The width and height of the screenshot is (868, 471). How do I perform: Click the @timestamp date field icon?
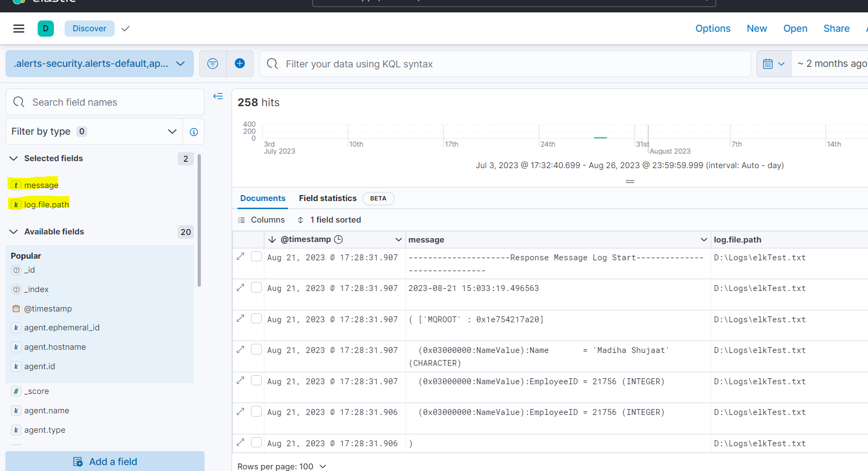click(16, 309)
